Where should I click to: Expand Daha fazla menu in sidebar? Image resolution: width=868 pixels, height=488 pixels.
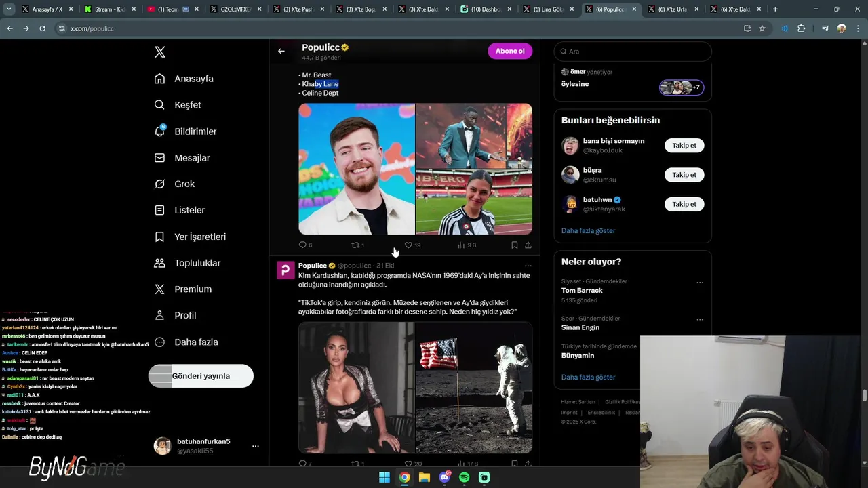[186, 342]
